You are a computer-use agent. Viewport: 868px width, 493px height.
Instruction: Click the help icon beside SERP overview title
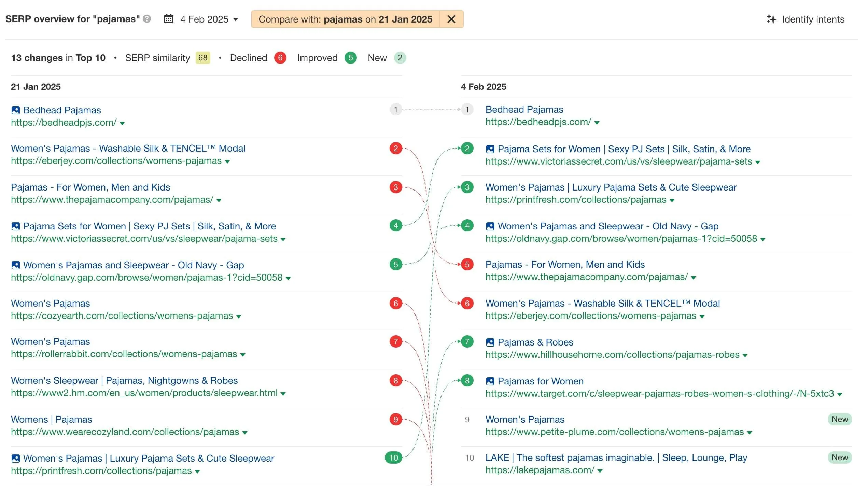tap(146, 19)
